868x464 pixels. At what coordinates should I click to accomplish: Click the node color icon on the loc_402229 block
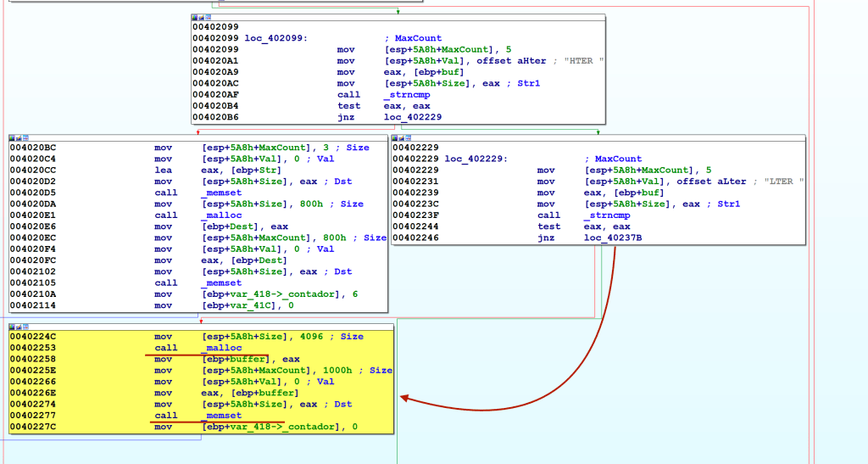(x=396, y=137)
